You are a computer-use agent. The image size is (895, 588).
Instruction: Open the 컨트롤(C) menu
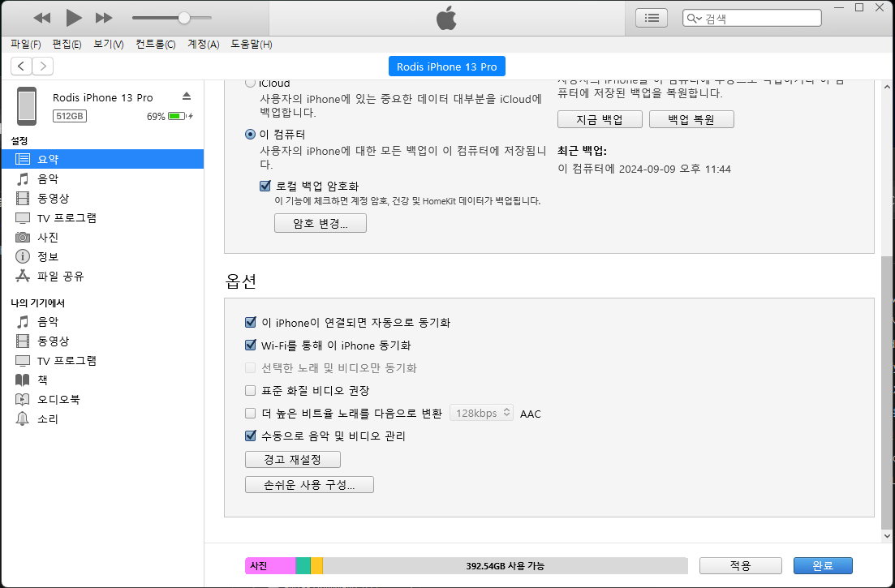coord(155,44)
